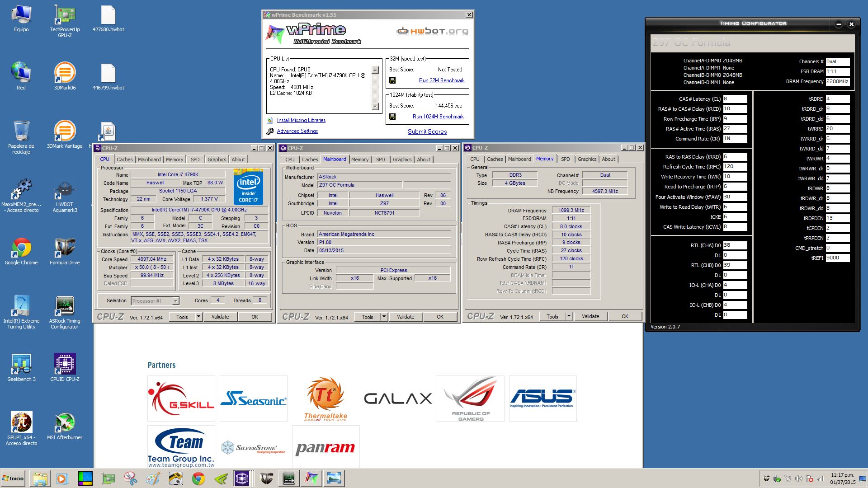Open wPrime taskbar button
The image size is (868, 488).
click(x=311, y=478)
